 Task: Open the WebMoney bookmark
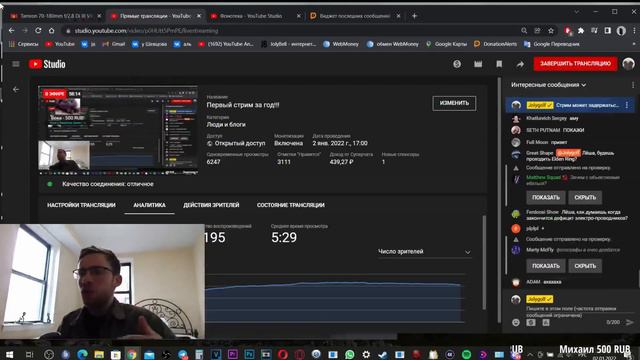[341, 44]
